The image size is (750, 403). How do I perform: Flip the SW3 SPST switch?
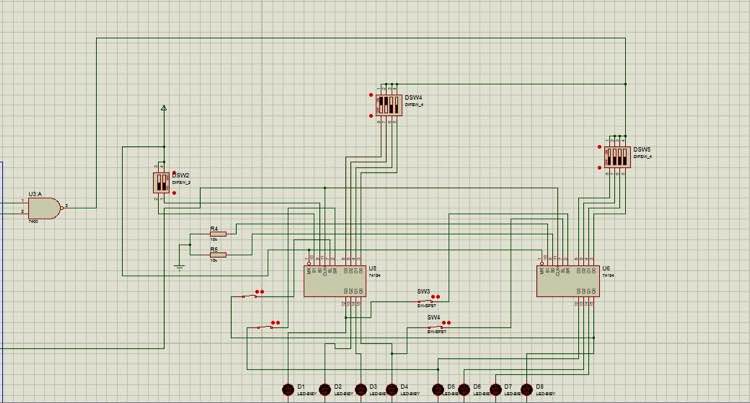[x=427, y=300]
